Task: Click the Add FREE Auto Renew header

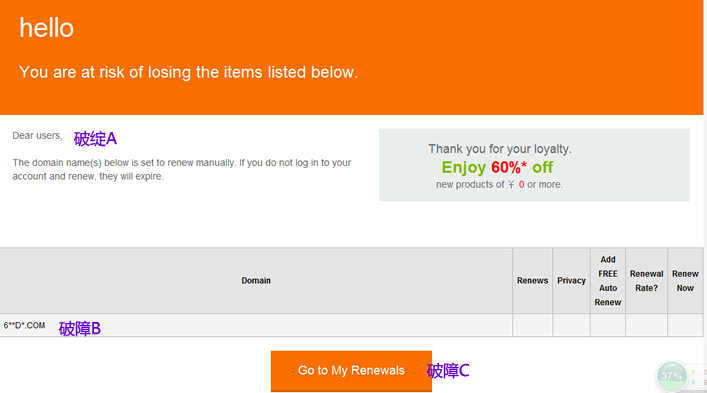Action: pos(608,280)
